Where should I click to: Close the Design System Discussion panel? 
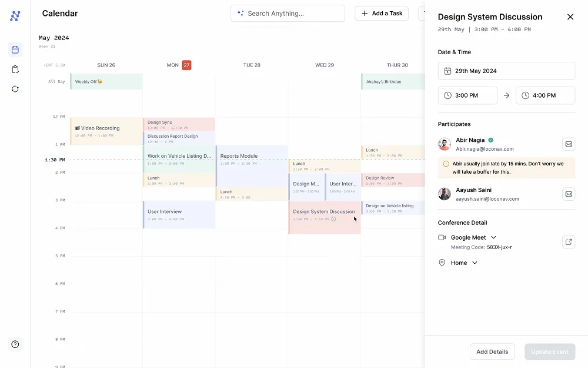570,17
